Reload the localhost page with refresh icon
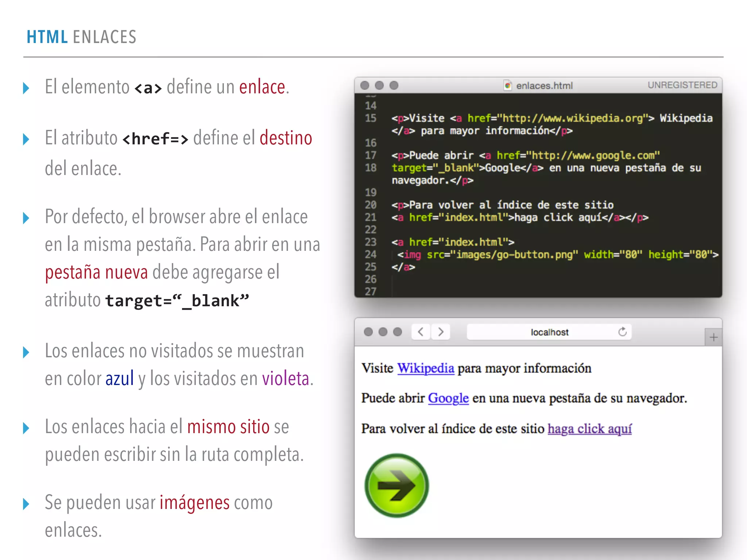Viewport: 747px width, 560px height. coord(622,331)
